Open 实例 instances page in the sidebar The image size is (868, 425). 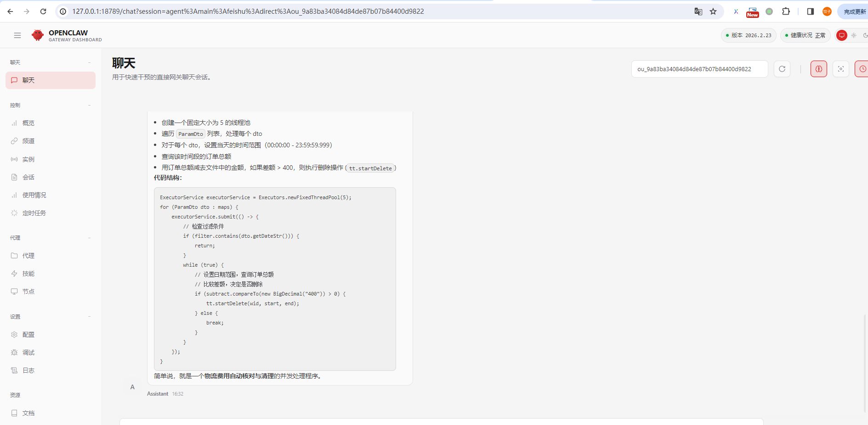51,159
